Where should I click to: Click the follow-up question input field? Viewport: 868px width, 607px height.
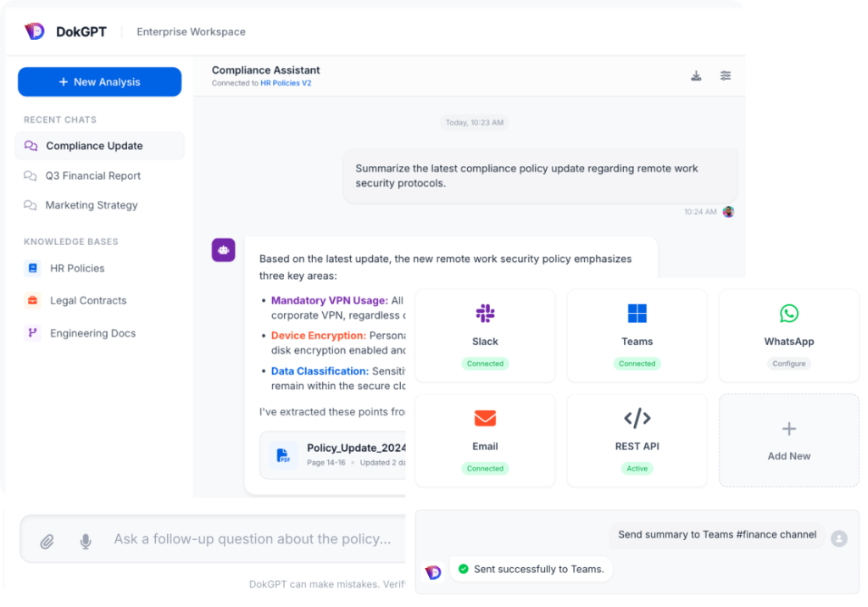tap(253, 539)
